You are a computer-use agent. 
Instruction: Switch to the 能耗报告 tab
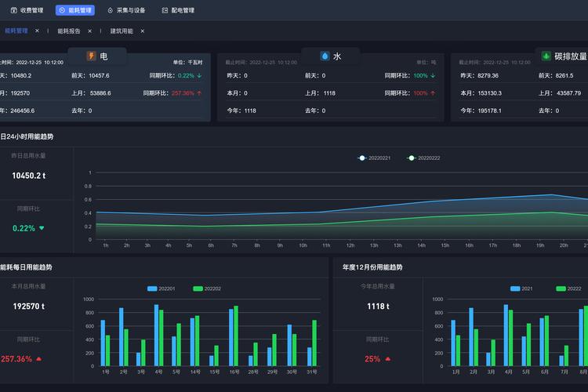point(69,31)
